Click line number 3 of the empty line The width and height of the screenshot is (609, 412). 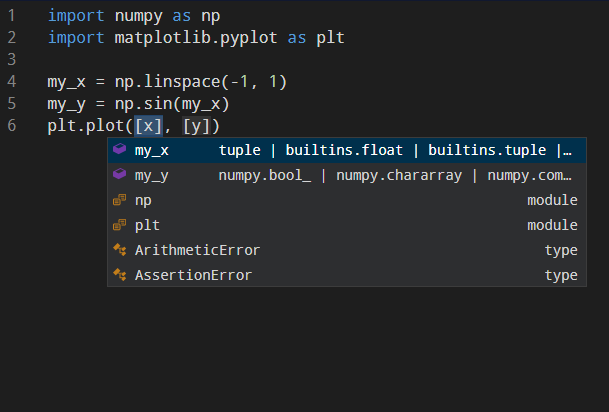click(12, 59)
